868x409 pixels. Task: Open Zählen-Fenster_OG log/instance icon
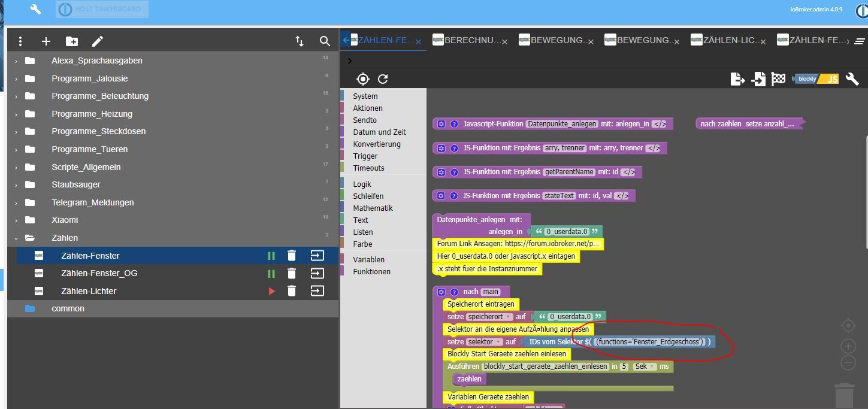click(x=317, y=273)
